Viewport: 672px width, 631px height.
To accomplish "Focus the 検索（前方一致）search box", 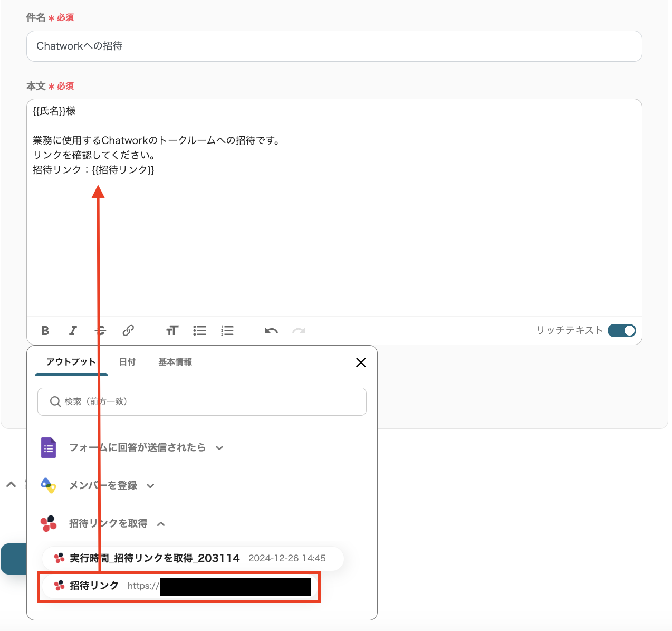I will pyautogui.click(x=202, y=401).
